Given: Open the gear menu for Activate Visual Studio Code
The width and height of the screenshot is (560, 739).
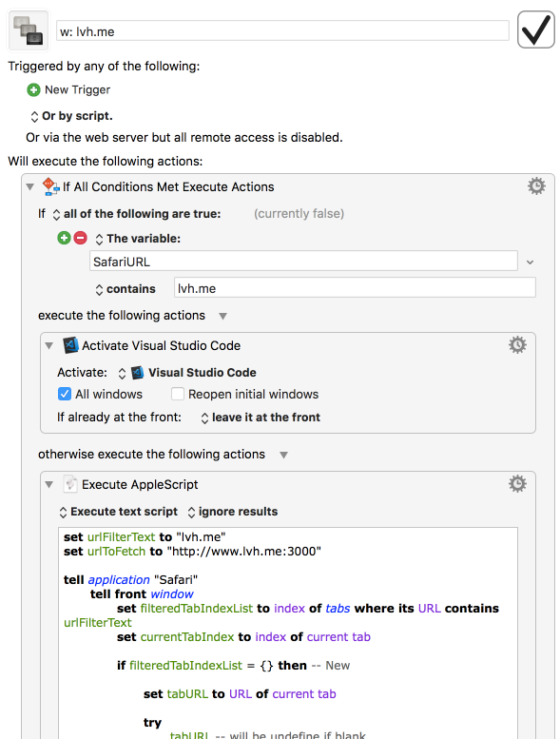Looking at the screenshot, I should click(x=517, y=345).
